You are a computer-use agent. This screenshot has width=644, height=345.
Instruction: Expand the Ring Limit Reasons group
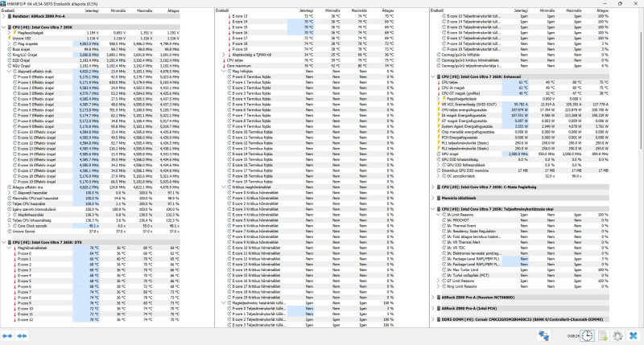click(438, 286)
